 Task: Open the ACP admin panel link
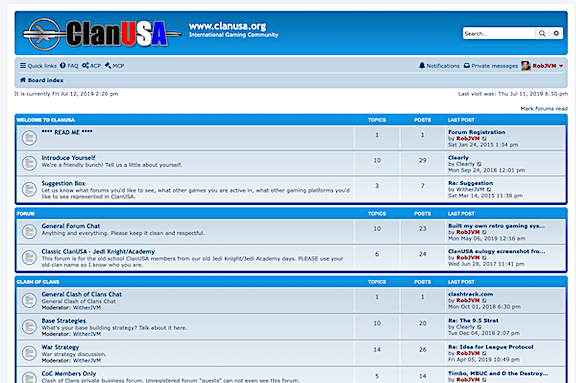[91, 66]
